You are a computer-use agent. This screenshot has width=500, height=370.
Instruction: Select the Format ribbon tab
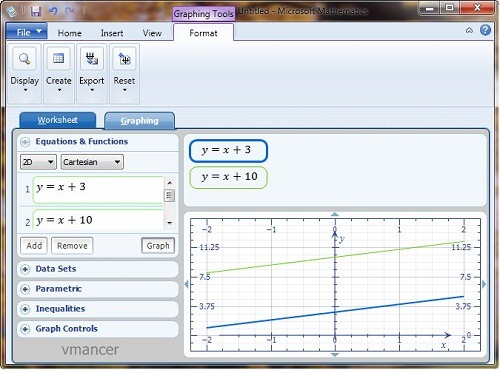pos(203,33)
